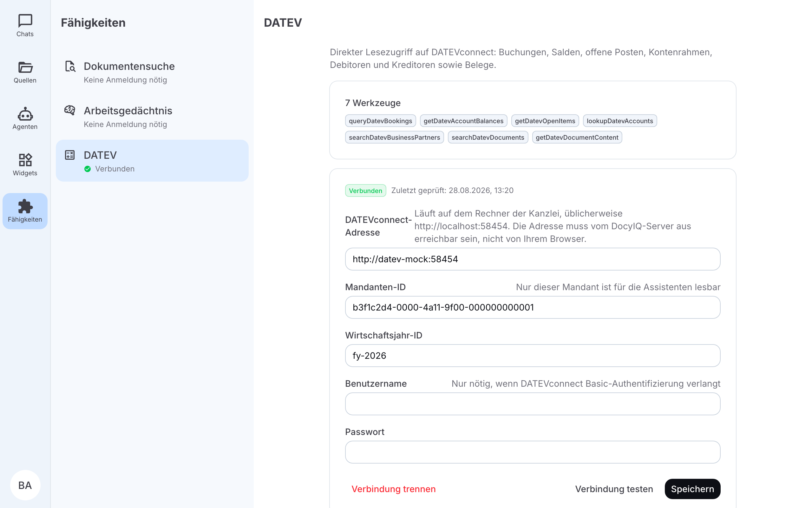Click the BA user avatar
Image resolution: width=812 pixels, height=508 pixels.
pos(25,485)
